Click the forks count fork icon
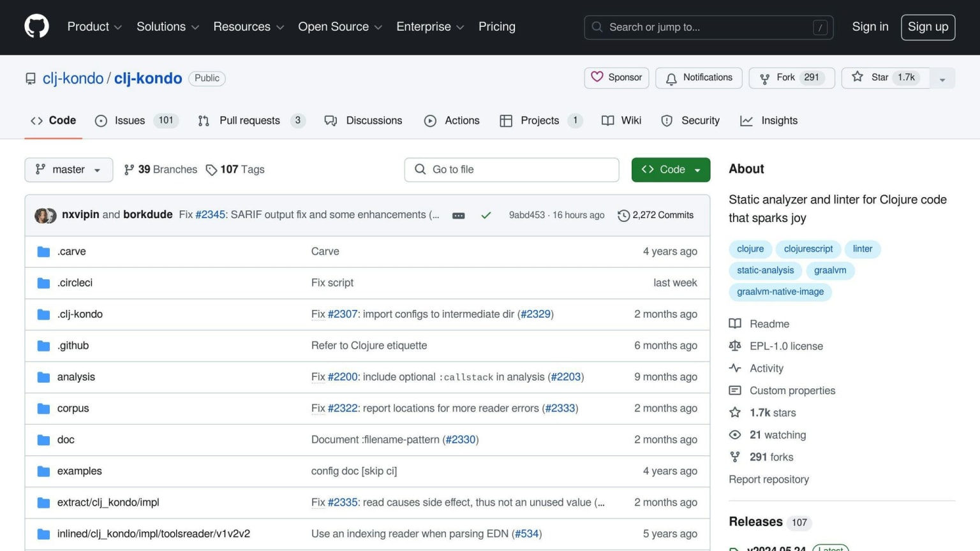The image size is (980, 551). 735,457
